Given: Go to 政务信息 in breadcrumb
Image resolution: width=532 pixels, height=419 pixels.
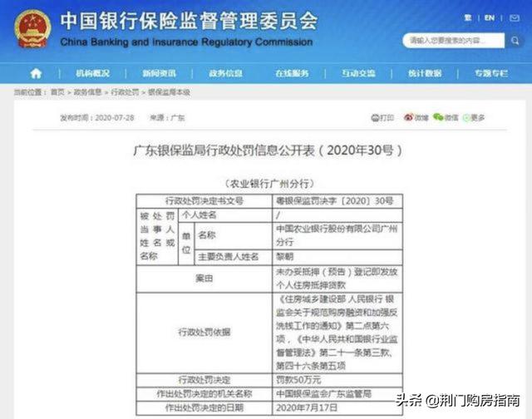Looking at the screenshot, I should click(87, 92).
